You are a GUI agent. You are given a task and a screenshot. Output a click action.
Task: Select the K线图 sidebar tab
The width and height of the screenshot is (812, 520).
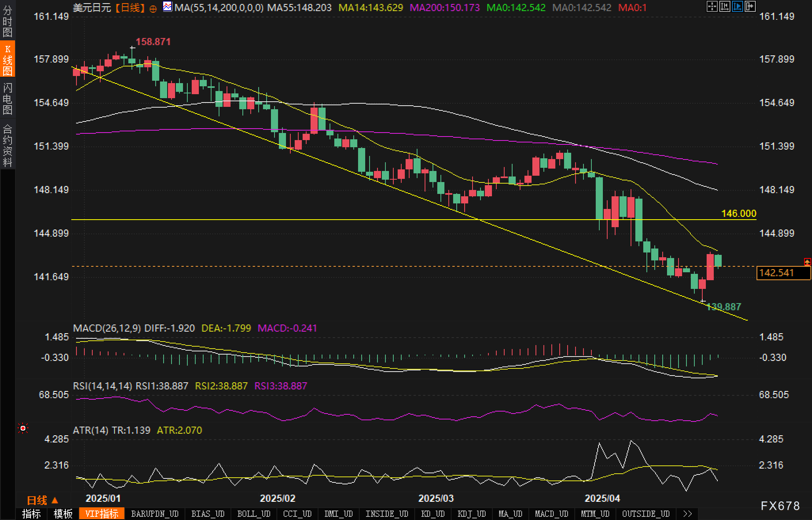click(x=8, y=59)
